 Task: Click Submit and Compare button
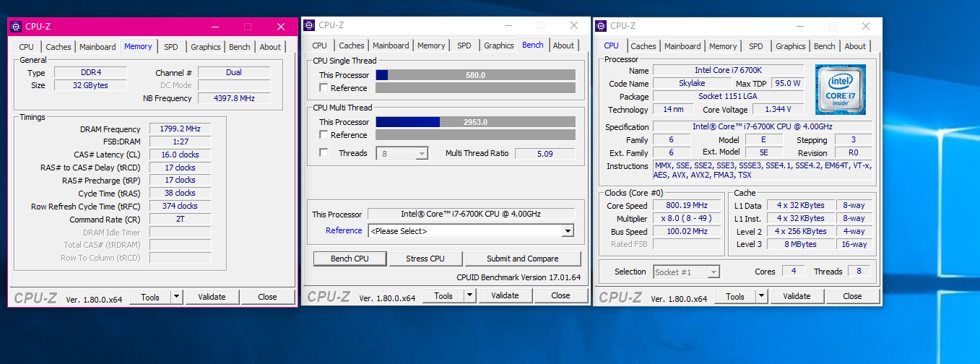(523, 259)
